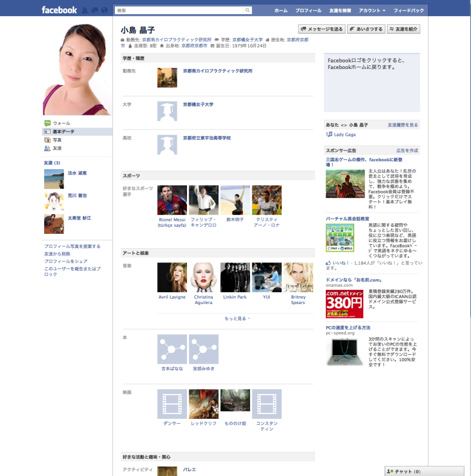The height and width of the screenshot is (476, 471).
Task: Click the あいさつする button
Action: point(366,29)
